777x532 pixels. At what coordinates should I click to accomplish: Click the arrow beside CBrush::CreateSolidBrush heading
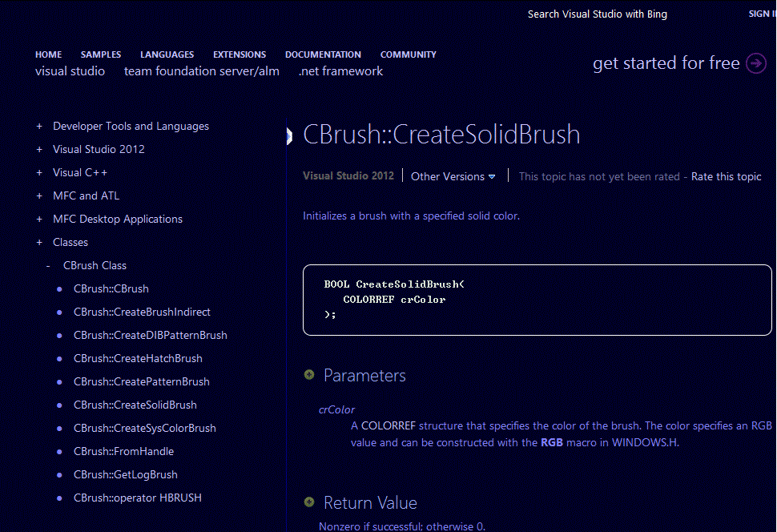tap(290, 136)
